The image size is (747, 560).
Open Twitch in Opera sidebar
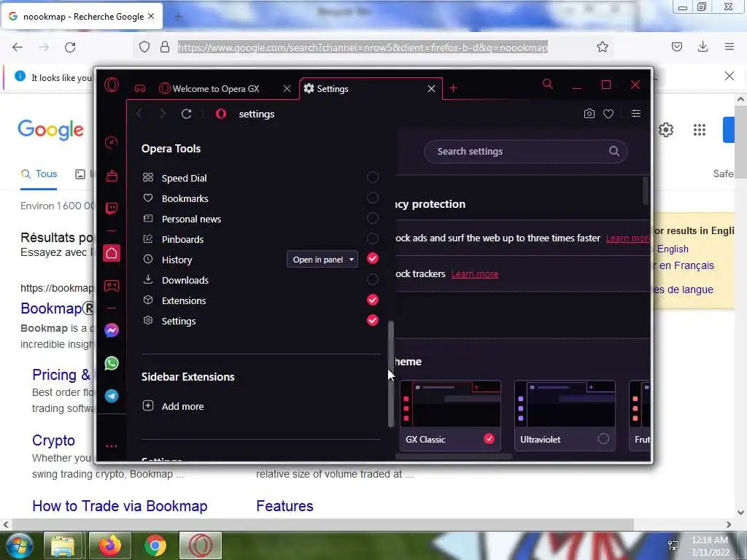coord(112,208)
